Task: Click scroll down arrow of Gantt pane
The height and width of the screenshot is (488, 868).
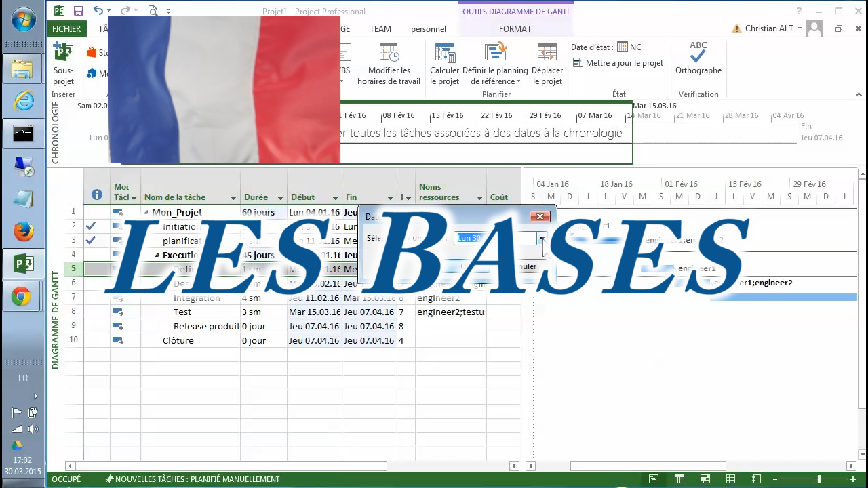Action: point(861,455)
